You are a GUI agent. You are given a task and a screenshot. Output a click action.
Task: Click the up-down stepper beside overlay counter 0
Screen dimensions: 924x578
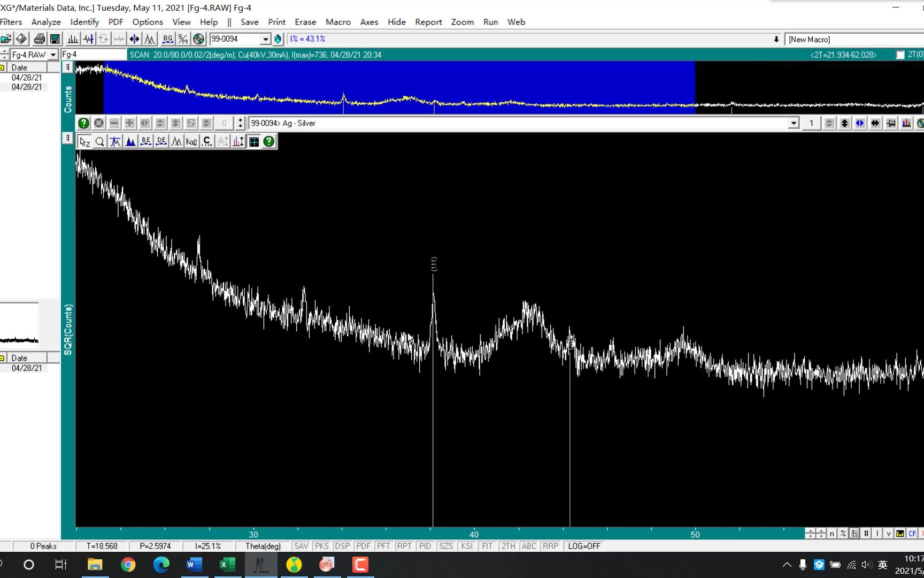[x=240, y=123]
